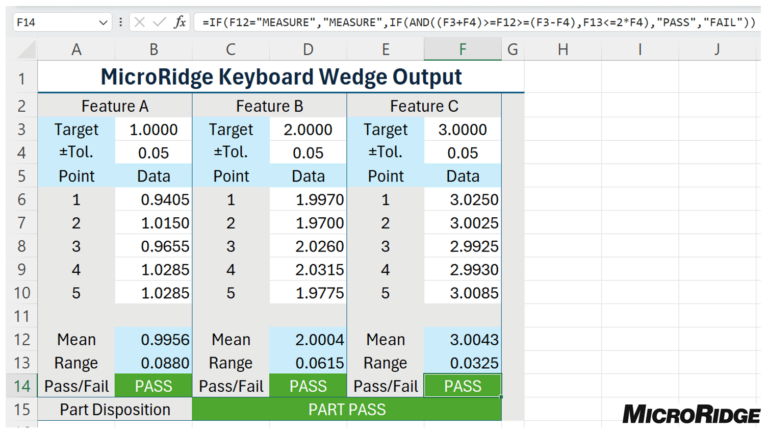Click the selected PASS cell F14
Screen dimensions: 768x432
tap(463, 386)
